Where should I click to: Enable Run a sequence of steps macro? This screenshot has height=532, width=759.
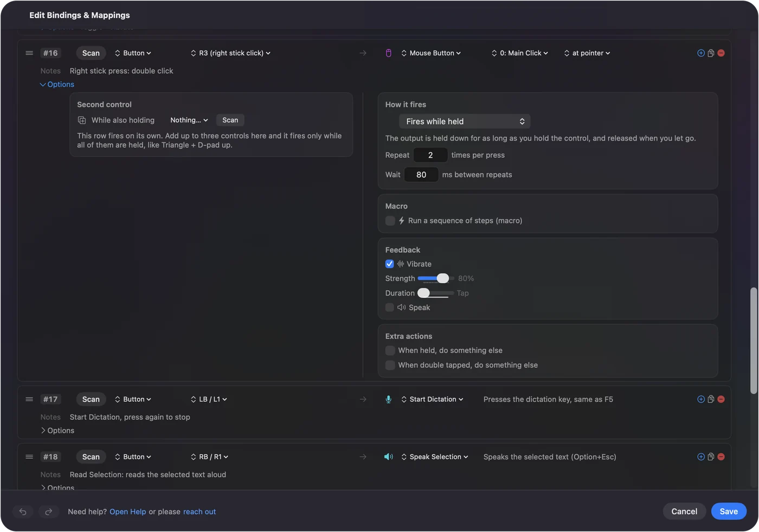click(x=390, y=221)
